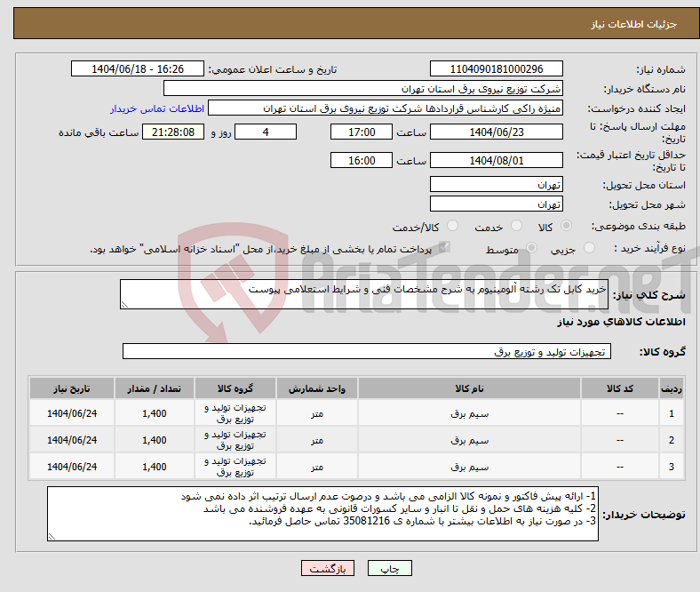Click price validity date 1404/08/01 field
The image size is (700, 592).
[x=496, y=160]
